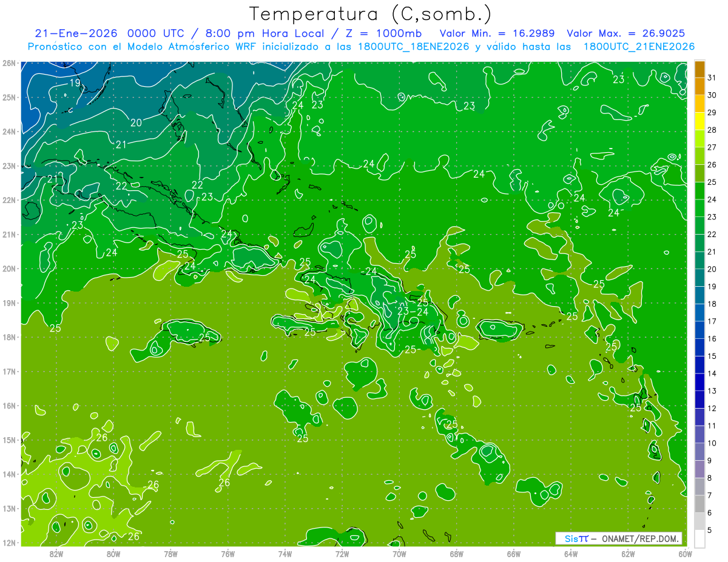Viewport: 728px width, 562px height.
Task: Click color bar value 27
Action: coord(712,147)
